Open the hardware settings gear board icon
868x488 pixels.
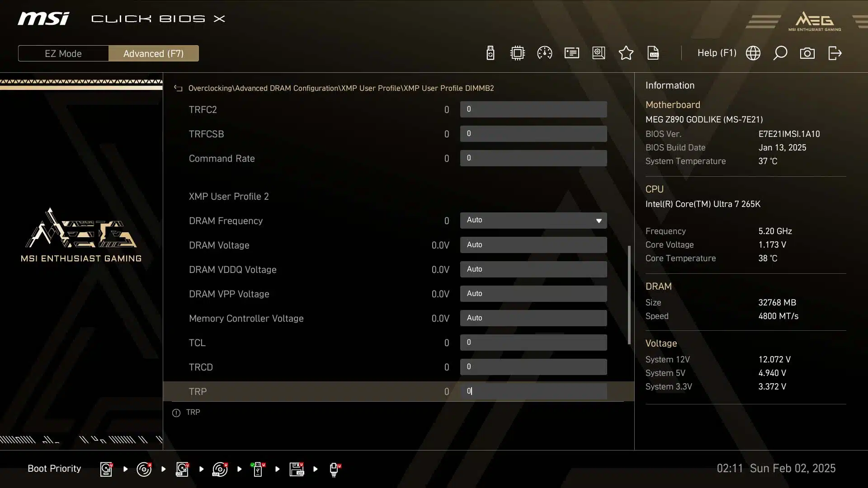click(x=599, y=53)
